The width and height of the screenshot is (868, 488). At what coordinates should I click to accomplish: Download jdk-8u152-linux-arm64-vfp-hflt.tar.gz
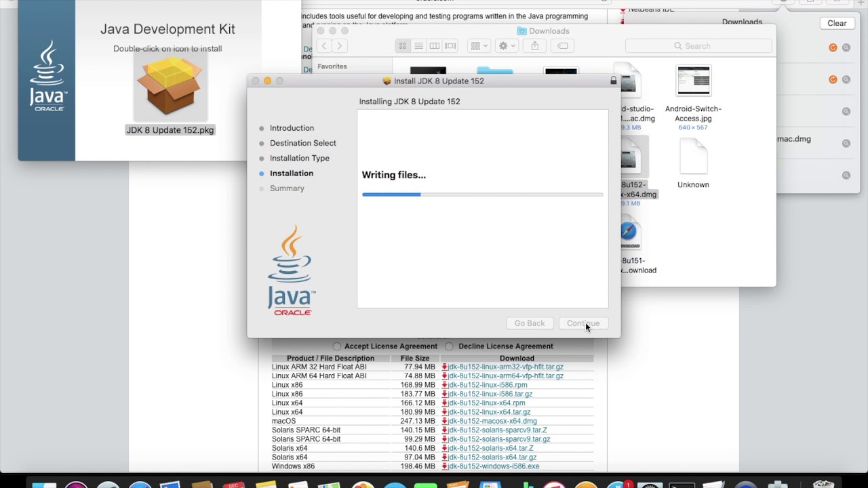click(506, 375)
